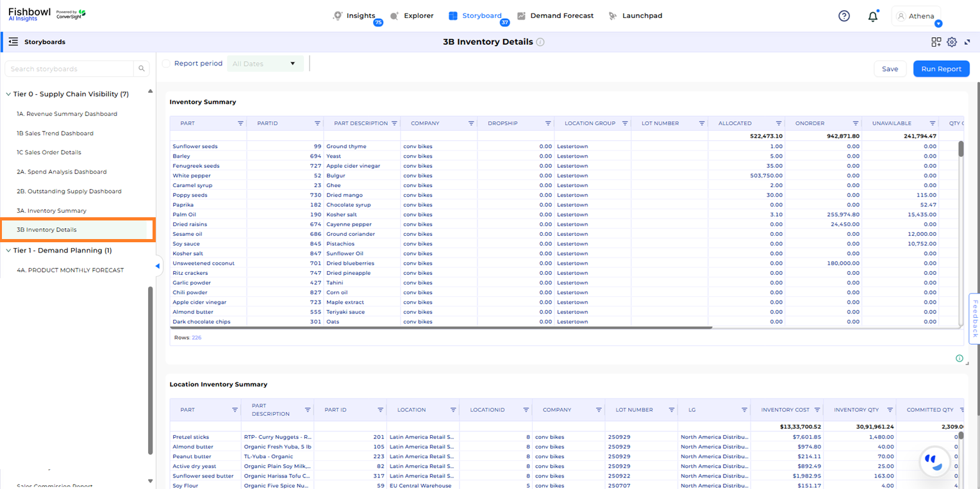Select 3A. Inventory Summary storyboard

[x=51, y=210]
